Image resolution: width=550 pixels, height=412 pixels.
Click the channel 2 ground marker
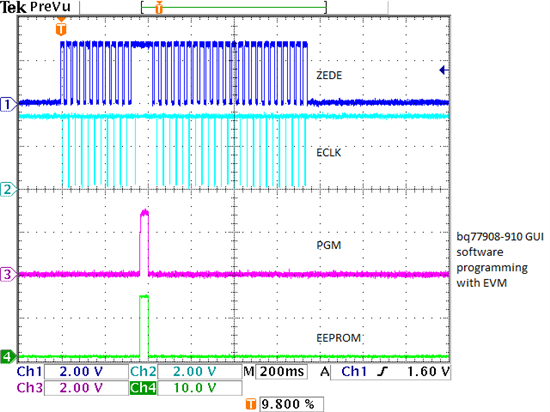(8, 190)
